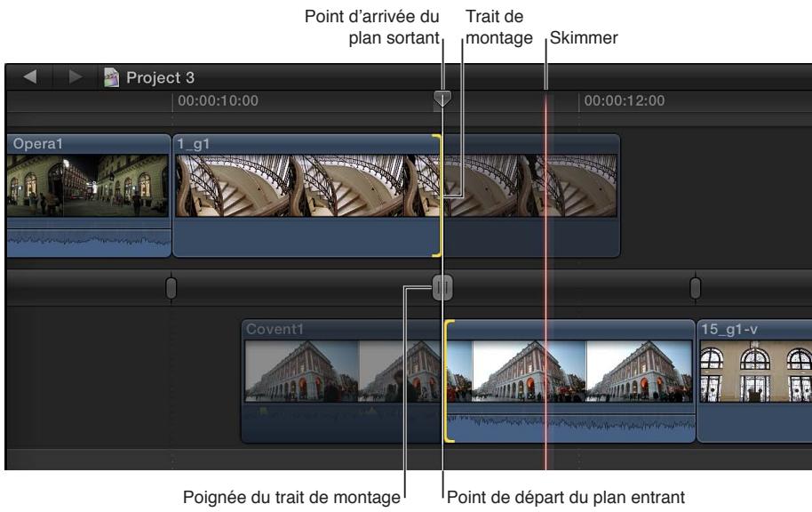This screenshot has width=812, height=512.
Task: Click the 00:00:12:00 timecode in the ruler
Action: coord(625,100)
